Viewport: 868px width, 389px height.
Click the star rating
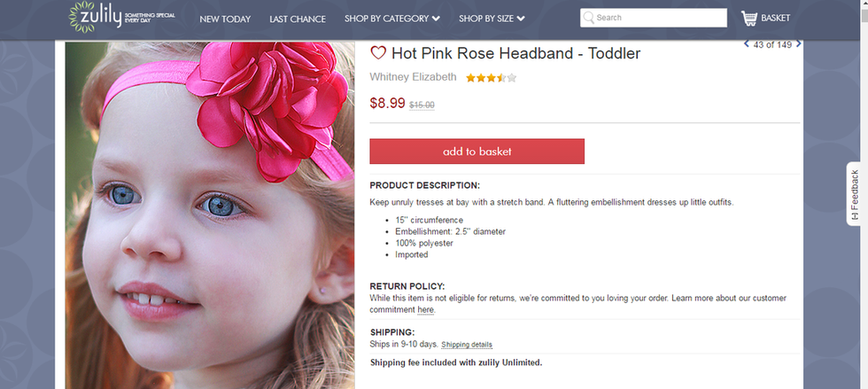pos(492,78)
